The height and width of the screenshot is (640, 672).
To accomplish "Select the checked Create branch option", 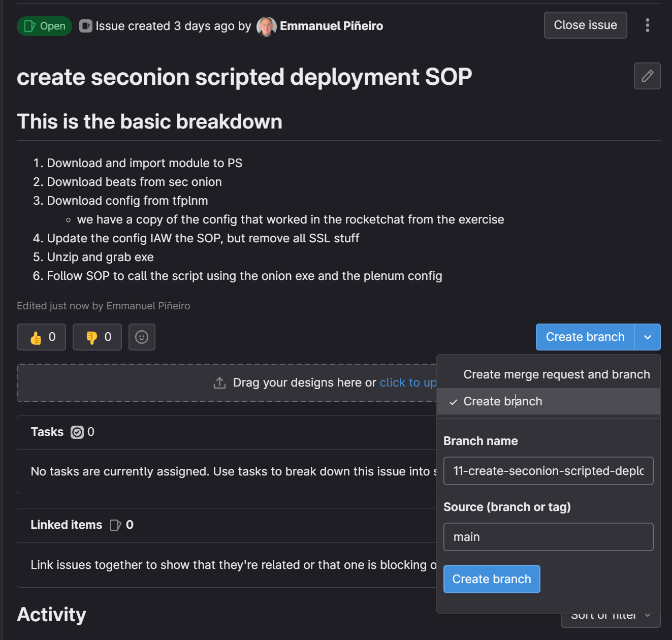I will 549,401.
